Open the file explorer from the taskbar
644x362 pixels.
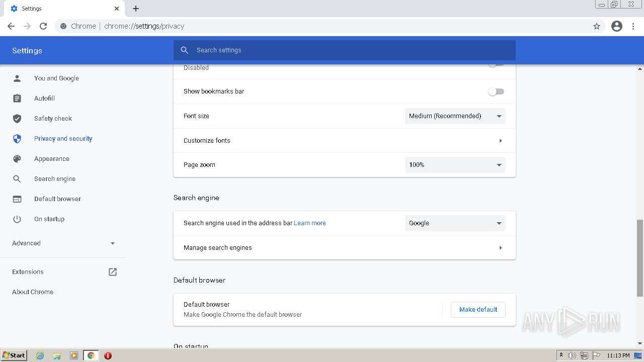pyautogui.click(x=57, y=355)
